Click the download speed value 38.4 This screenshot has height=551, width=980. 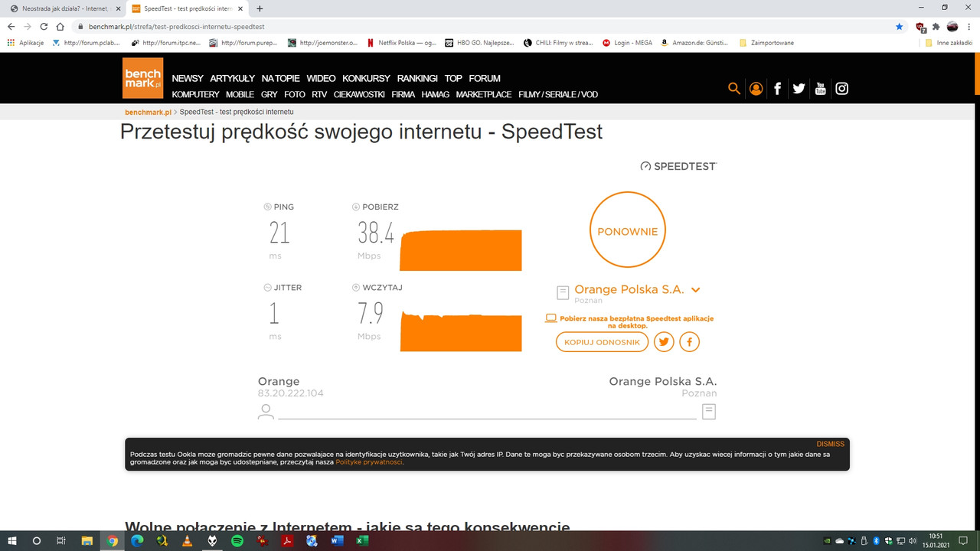(x=375, y=232)
